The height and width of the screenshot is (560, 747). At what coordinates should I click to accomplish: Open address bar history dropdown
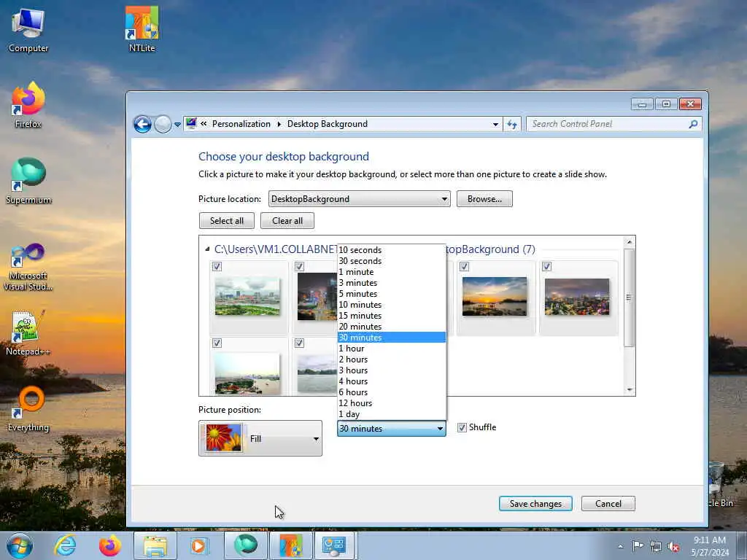tap(495, 124)
